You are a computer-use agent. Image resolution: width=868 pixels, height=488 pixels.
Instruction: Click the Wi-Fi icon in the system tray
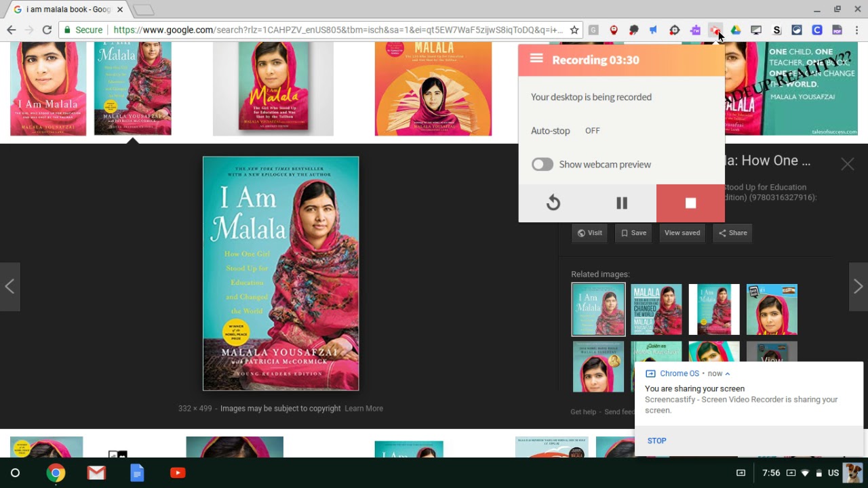[x=805, y=473]
